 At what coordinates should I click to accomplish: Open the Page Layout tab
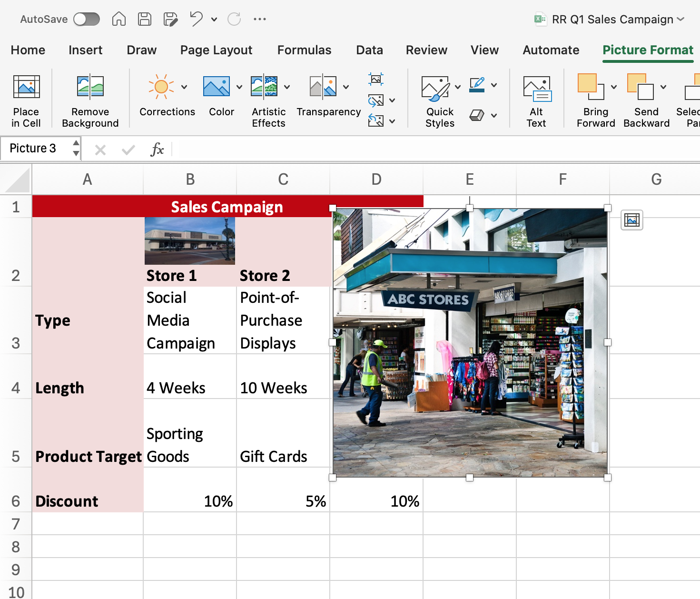coord(217,50)
